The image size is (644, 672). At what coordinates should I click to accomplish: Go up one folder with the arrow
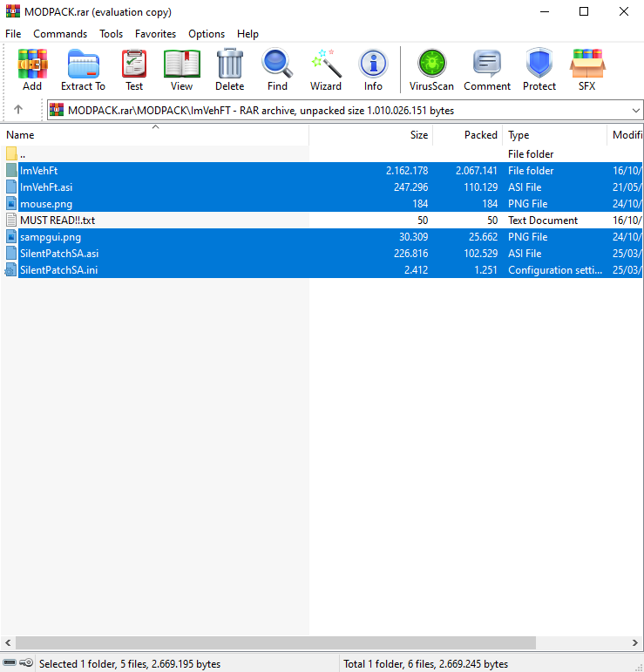(x=18, y=110)
